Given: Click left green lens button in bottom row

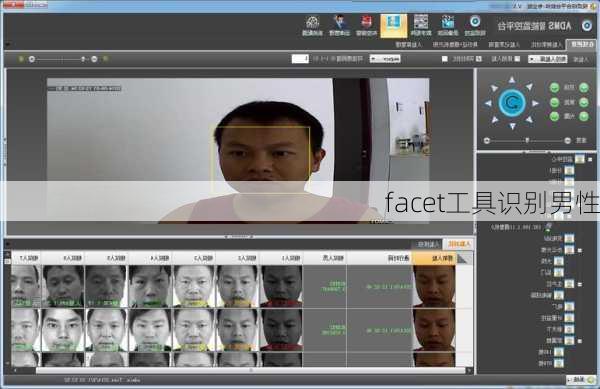Looking at the screenshot, I should (x=554, y=116).
